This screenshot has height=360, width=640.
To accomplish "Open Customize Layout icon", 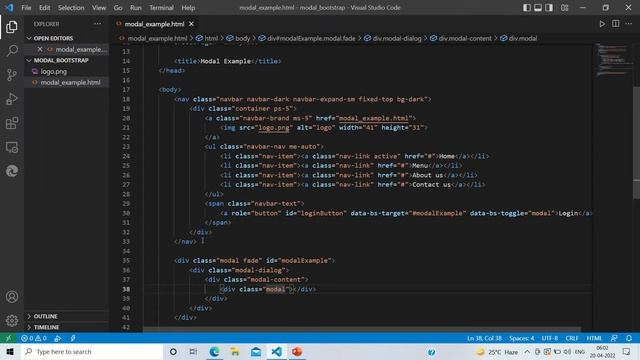I will click(564, 8).
